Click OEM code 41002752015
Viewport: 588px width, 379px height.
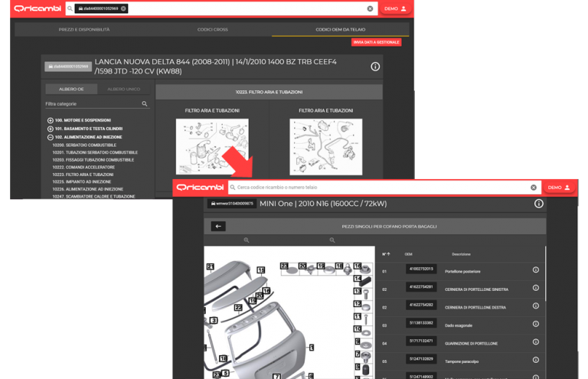click(x=420, y=270)
